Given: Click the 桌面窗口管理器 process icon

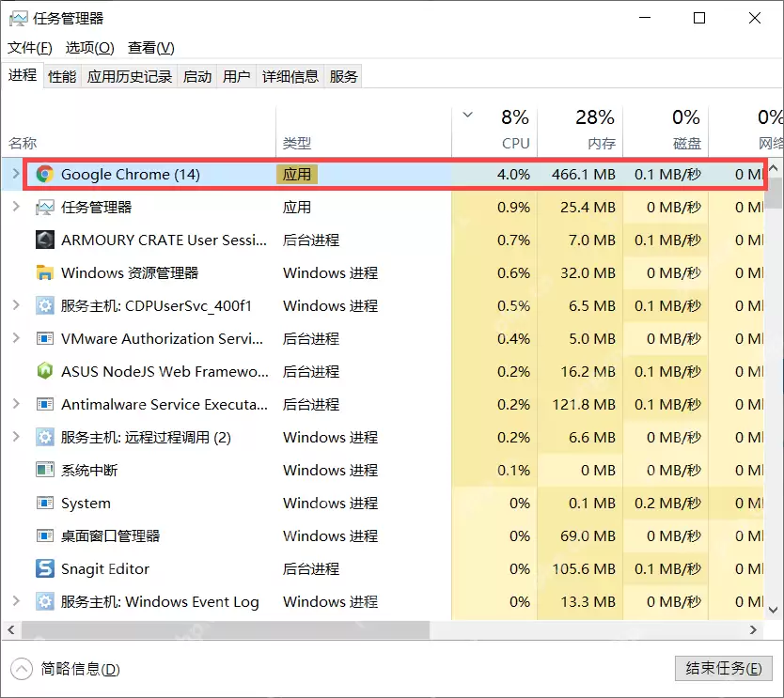Looking at the screenshot, I should pyautogui.click(x=44, y=536).
